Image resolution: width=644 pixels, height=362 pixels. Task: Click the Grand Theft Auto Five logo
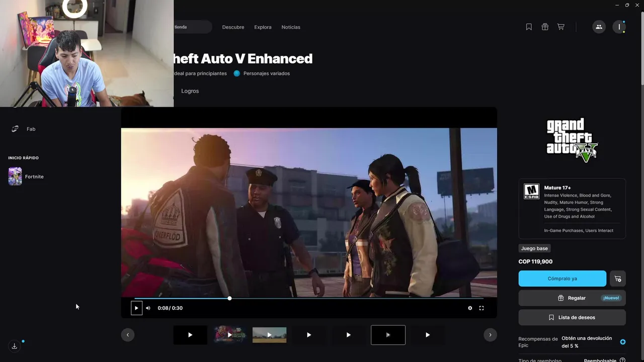click(x=572, y=140)
